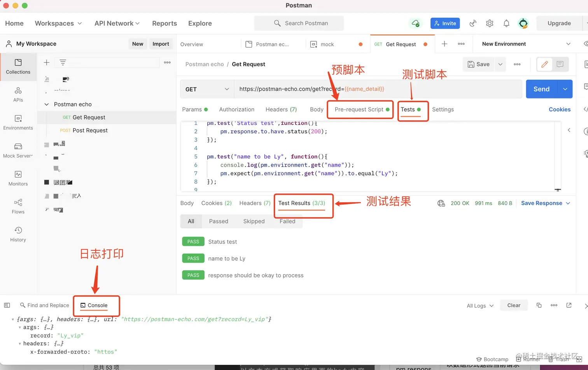Collapse the headers node in the console
Viewport: 588px width, 370px height.
20,344
